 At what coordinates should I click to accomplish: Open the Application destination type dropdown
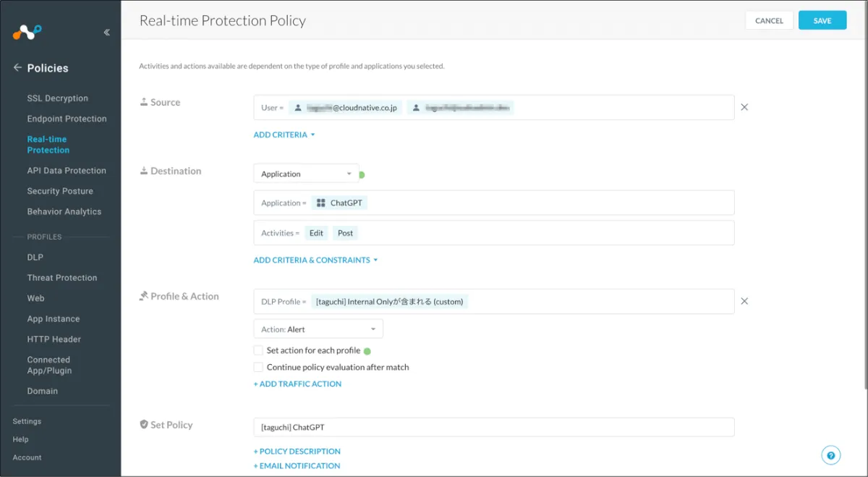pyautogui.click(x=306, y=174)
